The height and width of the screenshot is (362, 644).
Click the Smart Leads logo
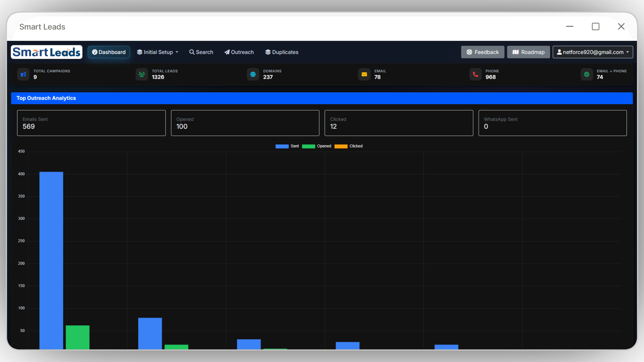pos(47,52)
